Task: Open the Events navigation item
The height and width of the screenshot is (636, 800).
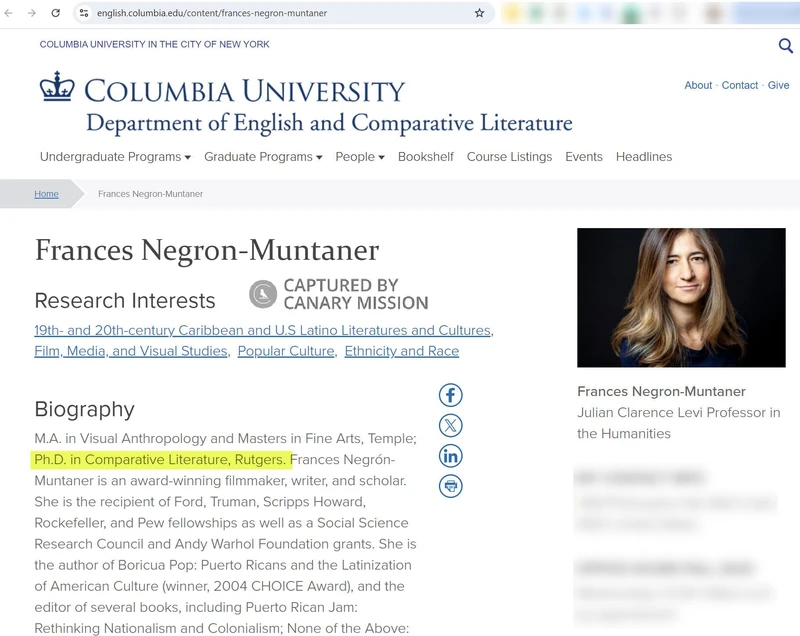Action: coord(584,157)
